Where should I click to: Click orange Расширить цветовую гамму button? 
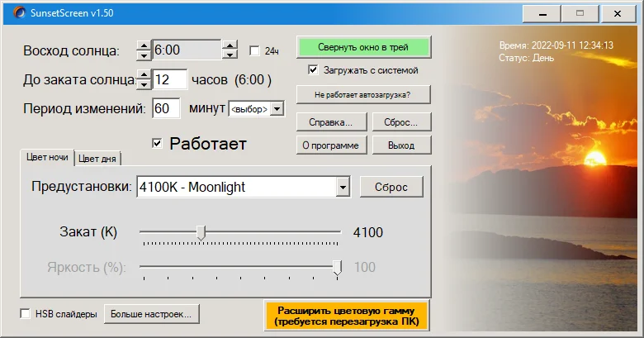pos(346,316)
